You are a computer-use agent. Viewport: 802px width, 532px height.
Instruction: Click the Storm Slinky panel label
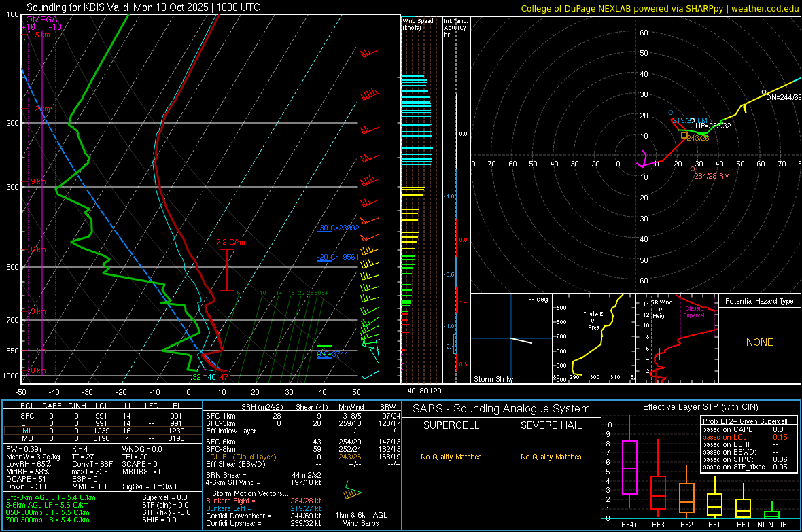pyautogui.click(x=493, y=379)
